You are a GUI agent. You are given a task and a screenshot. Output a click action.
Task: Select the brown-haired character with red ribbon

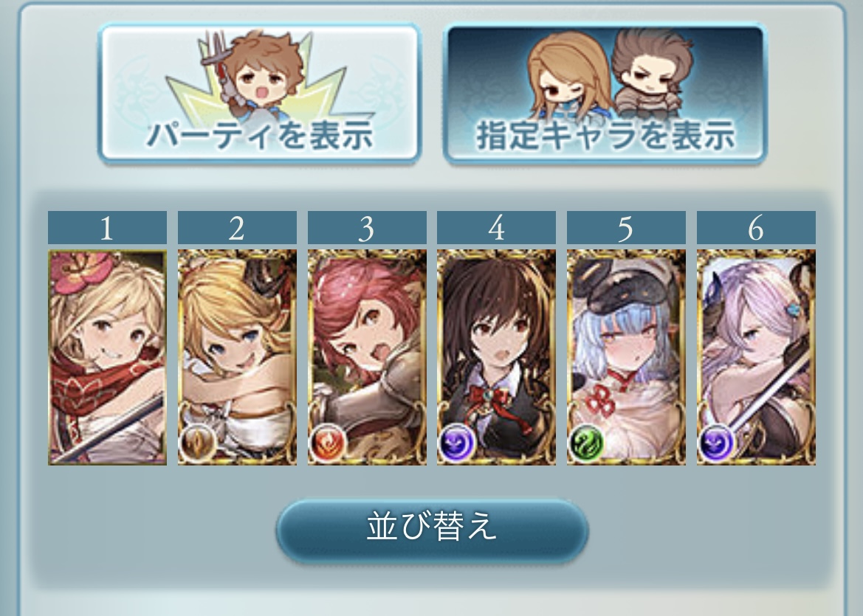(496, 358)
